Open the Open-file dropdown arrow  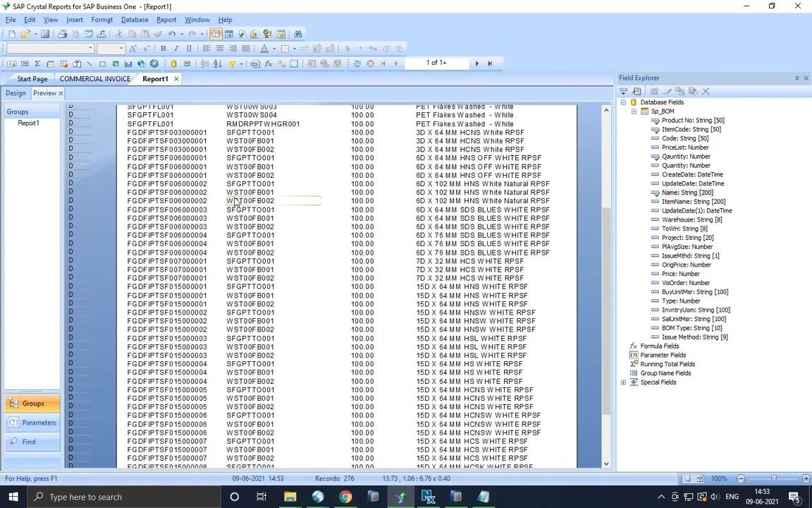35,34
